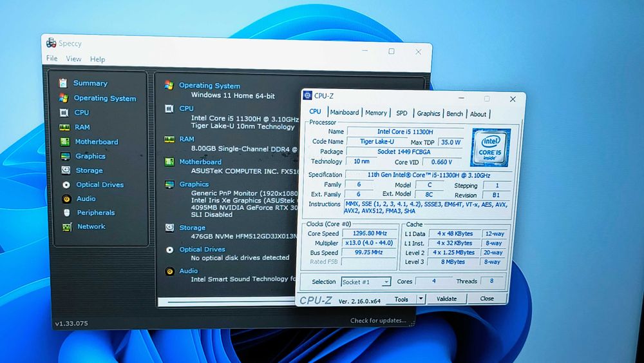Open the Summary section in Speccy

tap(90, 83)
